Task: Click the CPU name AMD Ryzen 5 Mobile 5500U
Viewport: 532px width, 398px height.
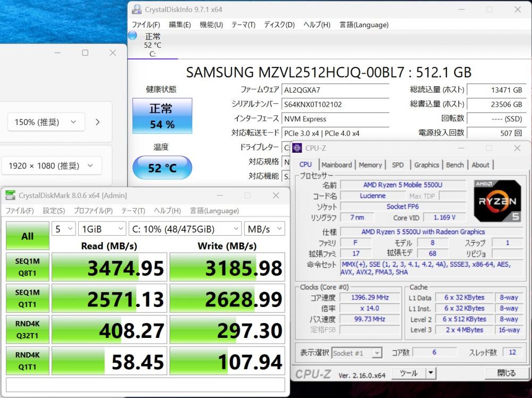Action: (403, 185)
